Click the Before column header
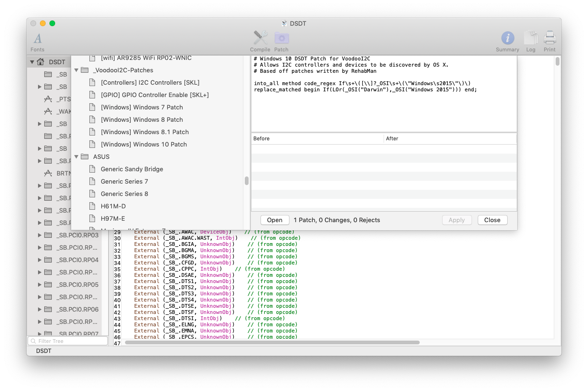This screenshot has height=391, width=588. (x=317, y=138)
